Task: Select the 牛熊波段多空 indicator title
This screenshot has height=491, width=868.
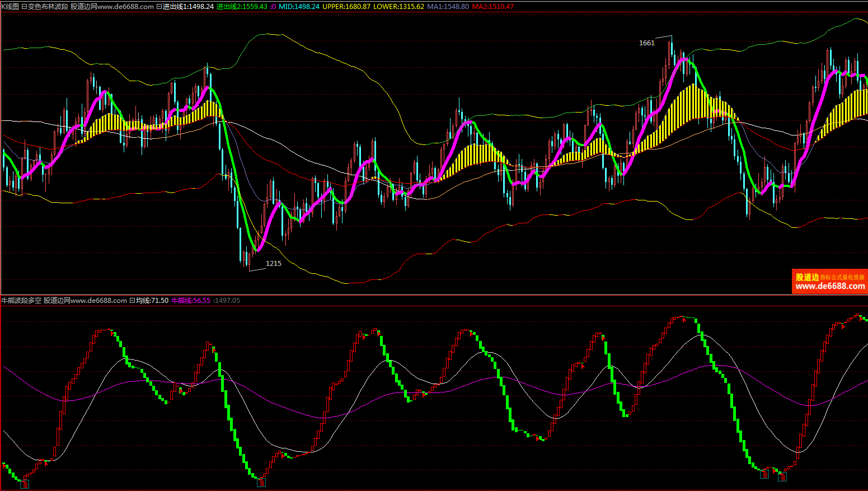Action: click(21, 301)
